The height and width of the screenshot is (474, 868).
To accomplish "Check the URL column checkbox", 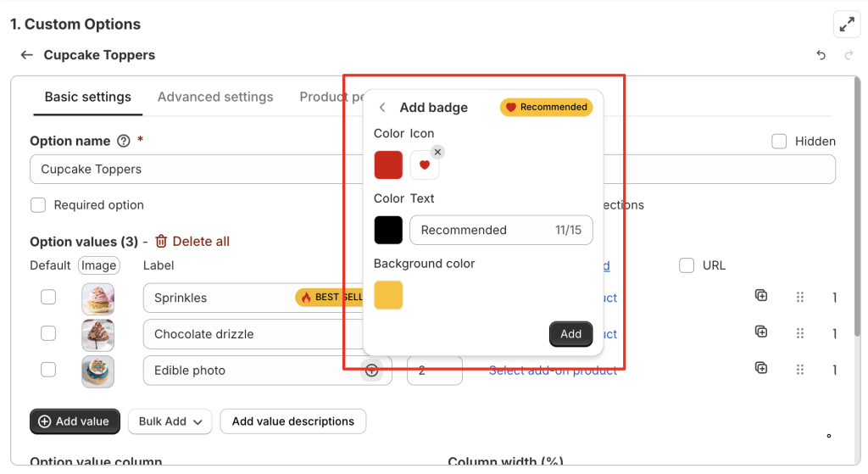I will (687, 265).
